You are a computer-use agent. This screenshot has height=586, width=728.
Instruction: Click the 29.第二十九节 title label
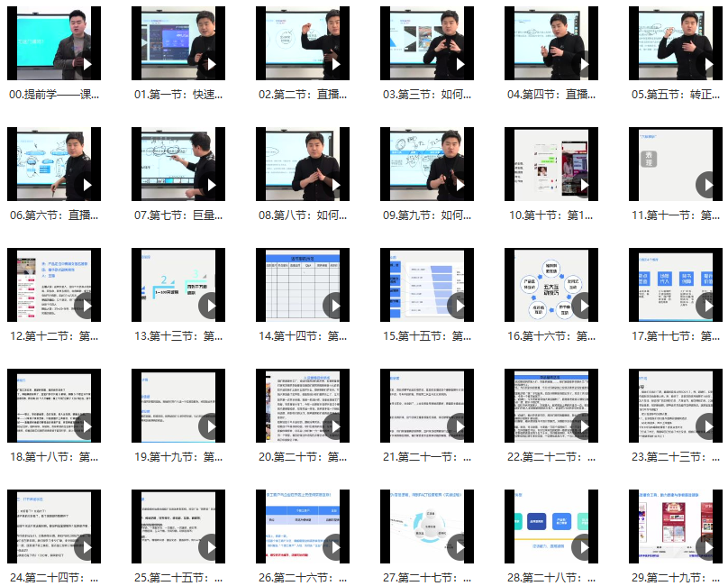tap(676, 577)
